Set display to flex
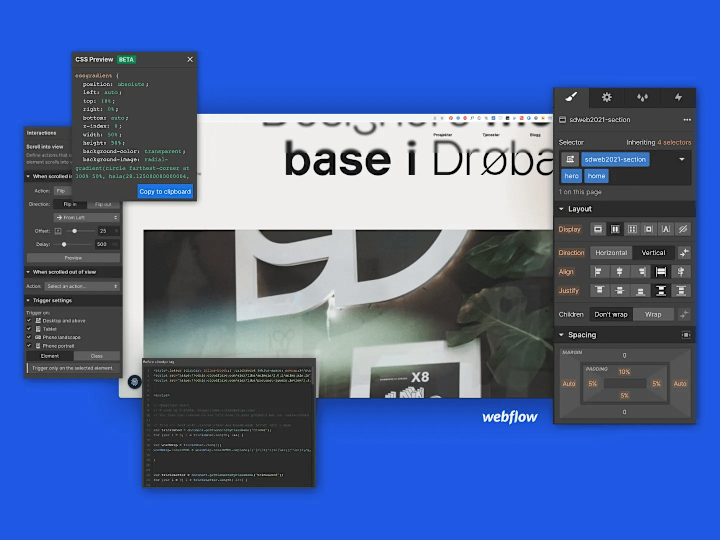The image size is (720, 540). pyautogui.click(x=615, y=229)
